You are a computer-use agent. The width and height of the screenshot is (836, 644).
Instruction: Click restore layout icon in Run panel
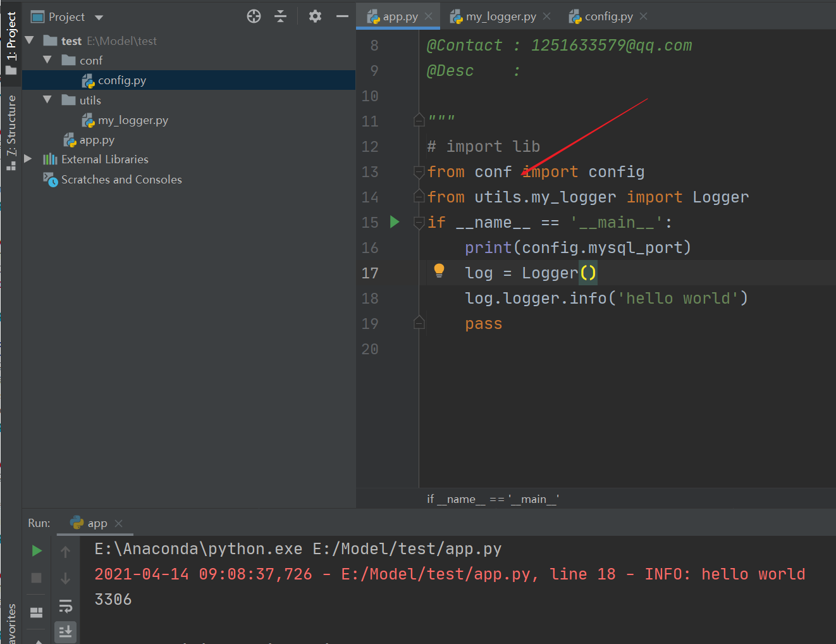tap(37, 612)
